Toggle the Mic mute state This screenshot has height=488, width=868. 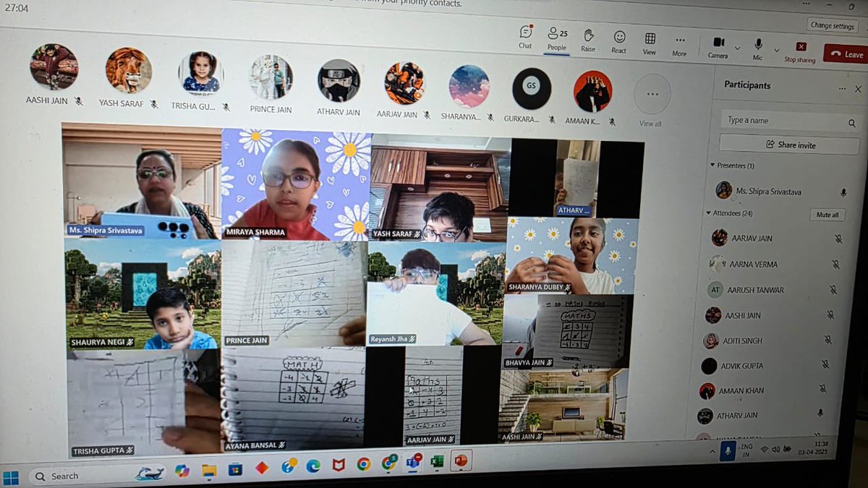click(758, 48)
